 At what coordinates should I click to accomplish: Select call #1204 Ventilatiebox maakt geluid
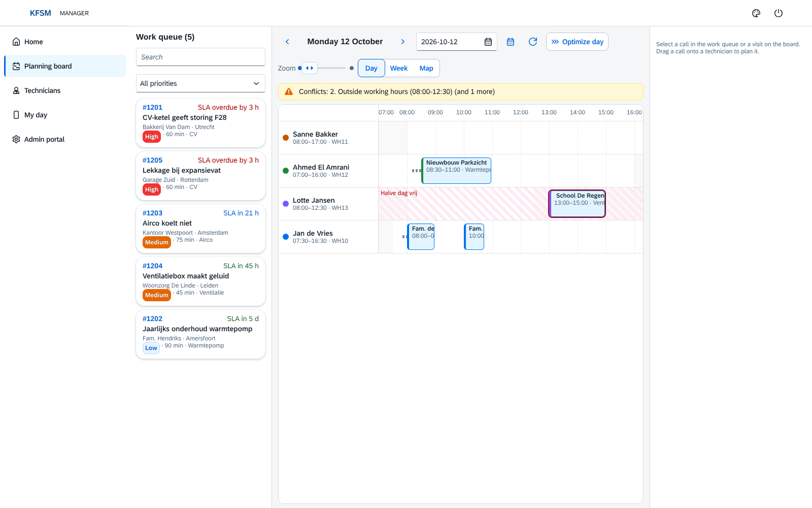(x=200, y=281)
